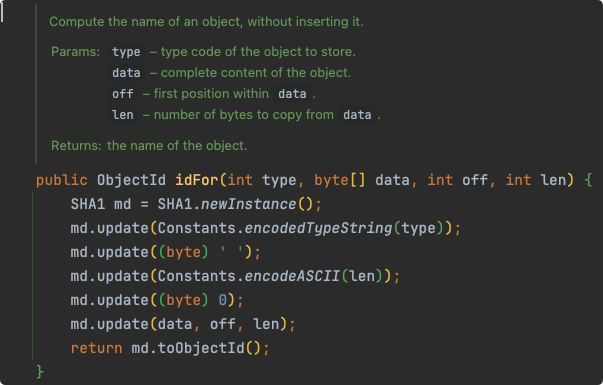
Task: Click the len param tag in docs
Action: tap(123, 115)
